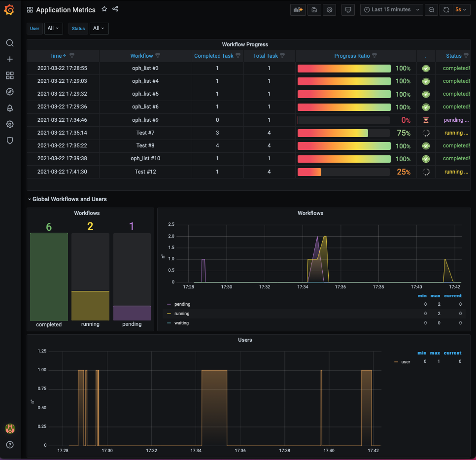476x460 pixels.
Task: Click the Workflow Progress panel title
Action: point(245,44)
